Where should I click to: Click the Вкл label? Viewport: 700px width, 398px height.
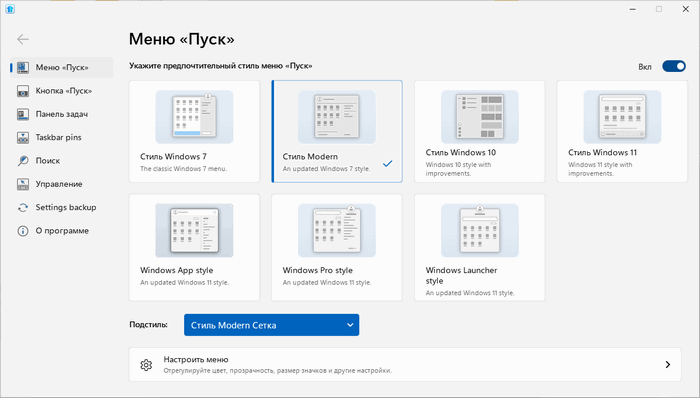point(645,67)
